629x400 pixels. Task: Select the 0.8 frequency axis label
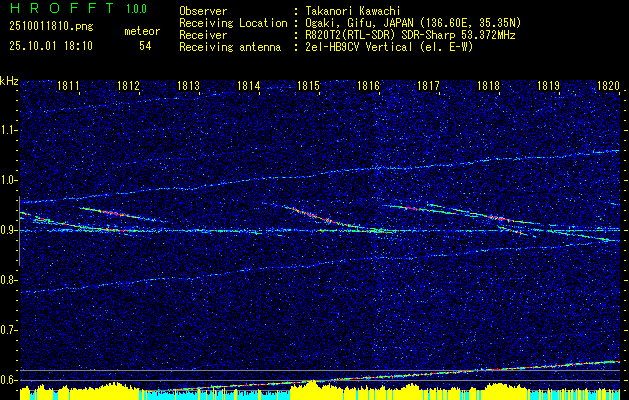click(9, 280)
